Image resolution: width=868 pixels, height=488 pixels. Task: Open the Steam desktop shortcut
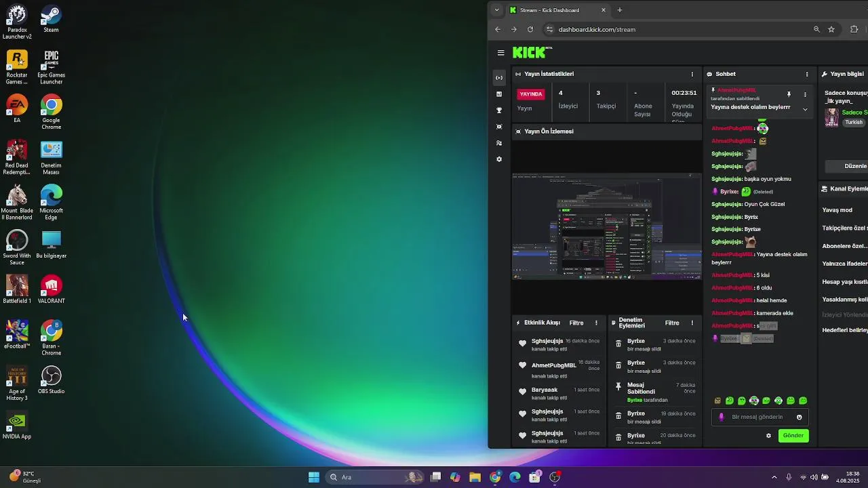pyautogui.click(x=51, y=19)
